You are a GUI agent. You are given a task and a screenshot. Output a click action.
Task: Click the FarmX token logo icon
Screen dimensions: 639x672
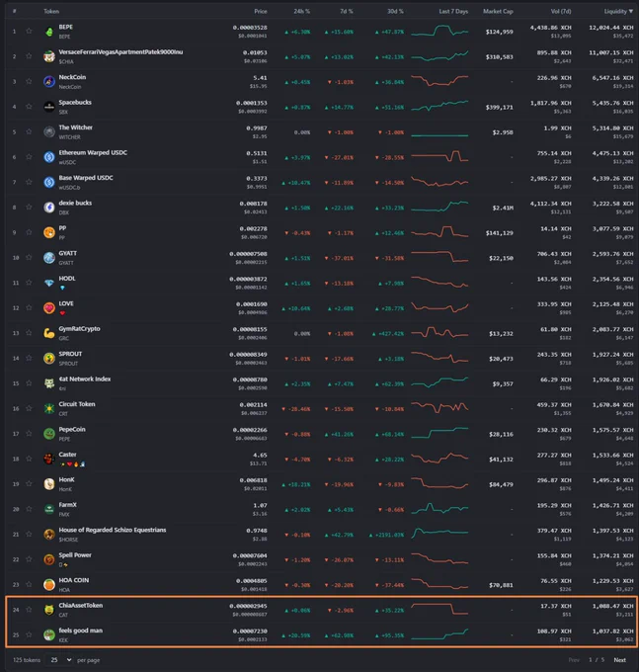pyautogui.click(x=49, y=509)
